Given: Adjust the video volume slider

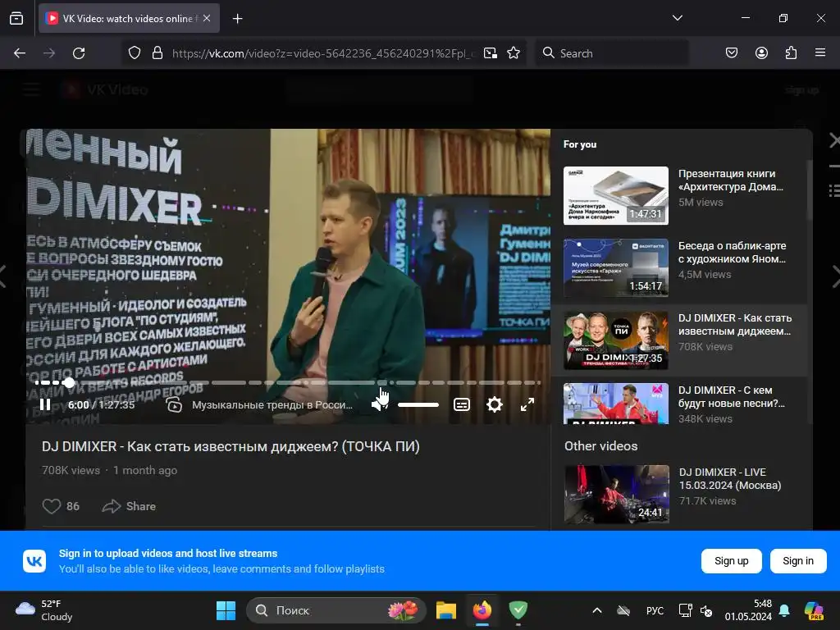Looking at the screenshot, I should pyautogui.click(x=418, y=405).
